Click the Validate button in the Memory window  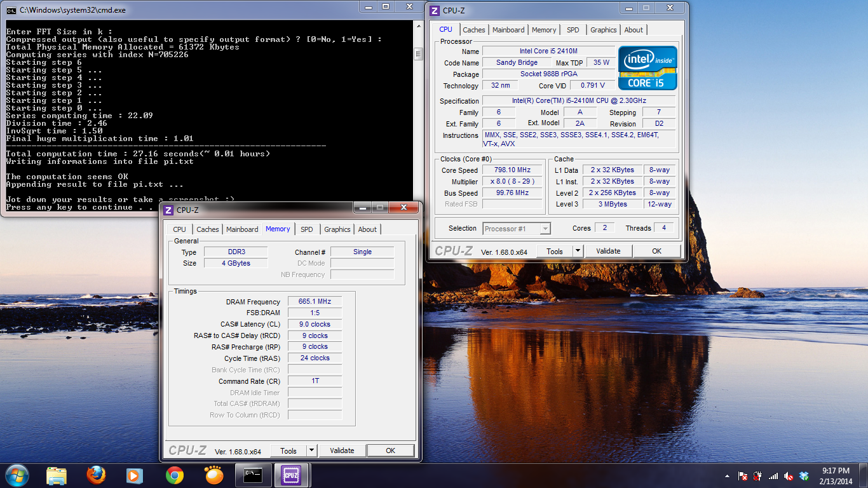coord(342,451)
